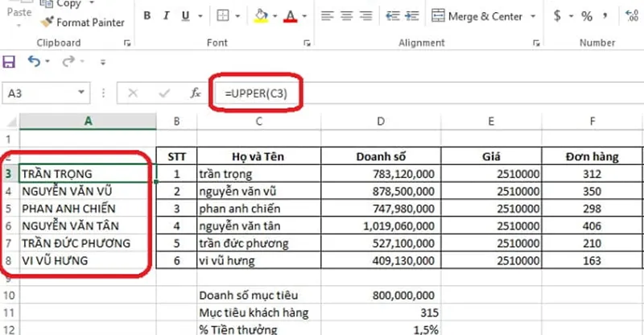Click the Select All corner triangle
Viewport: 644px width, 335px height.
point(10,122)
